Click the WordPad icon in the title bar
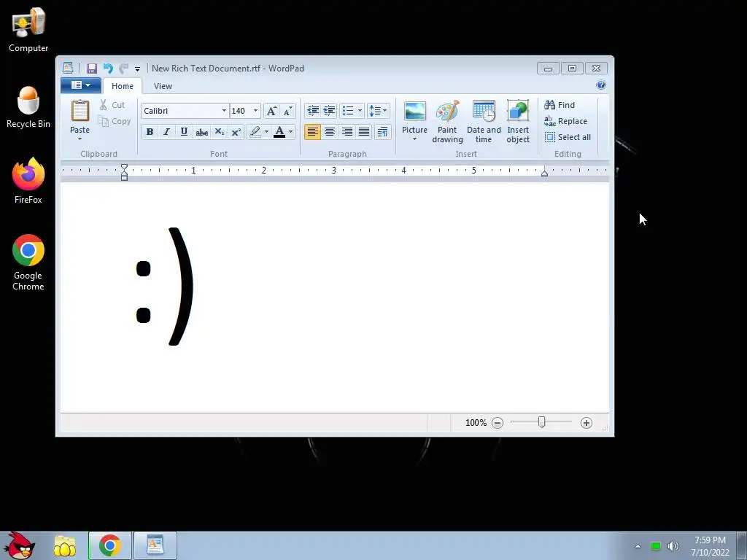This screenshot has width=747, height=560. [x=68, y=69]
